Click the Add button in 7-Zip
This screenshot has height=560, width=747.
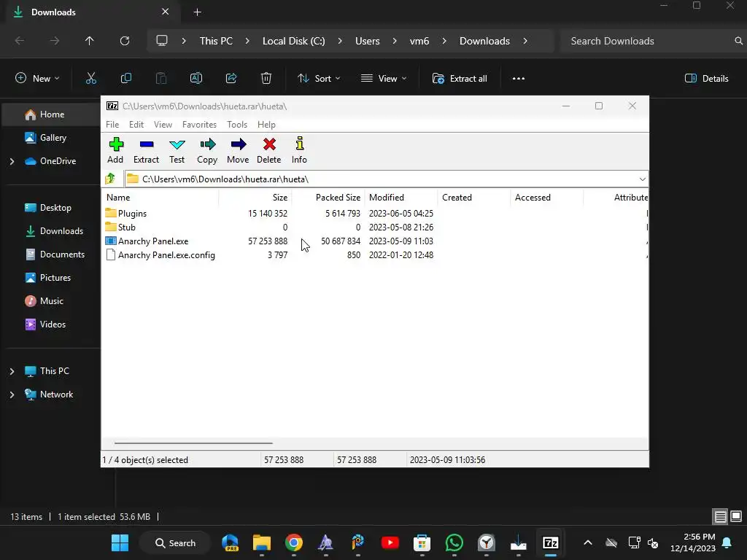(116, 150)
